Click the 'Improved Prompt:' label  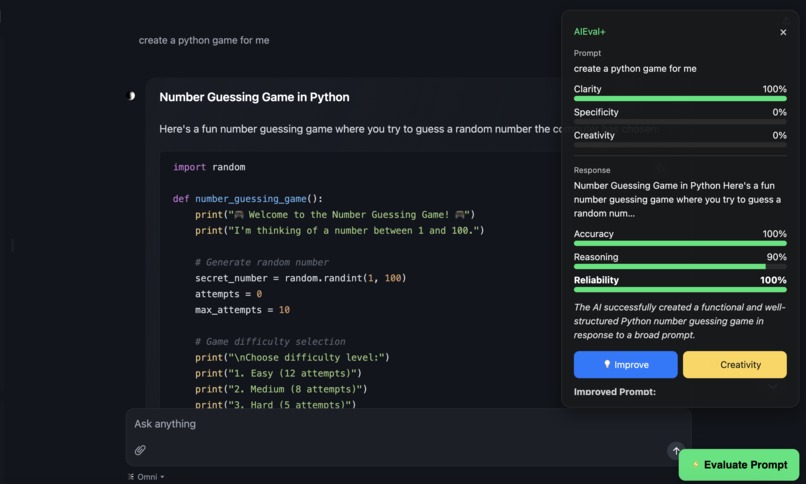coord(615,392)
